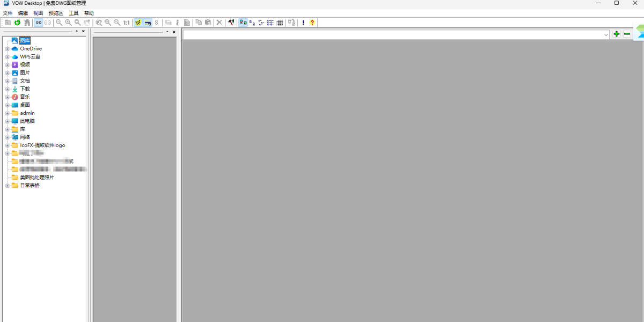
Task: Expand the OneDrive tree node
Action: [8, 49]
